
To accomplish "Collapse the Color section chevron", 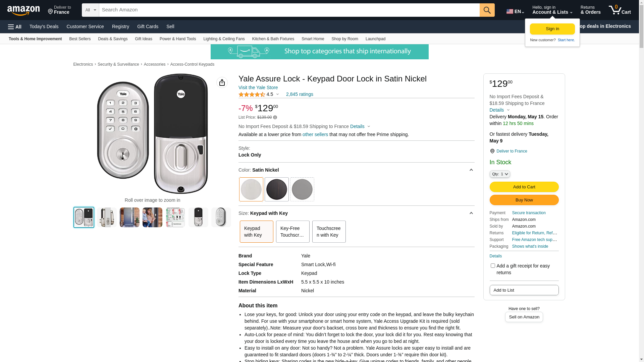I will pos(471,170).
